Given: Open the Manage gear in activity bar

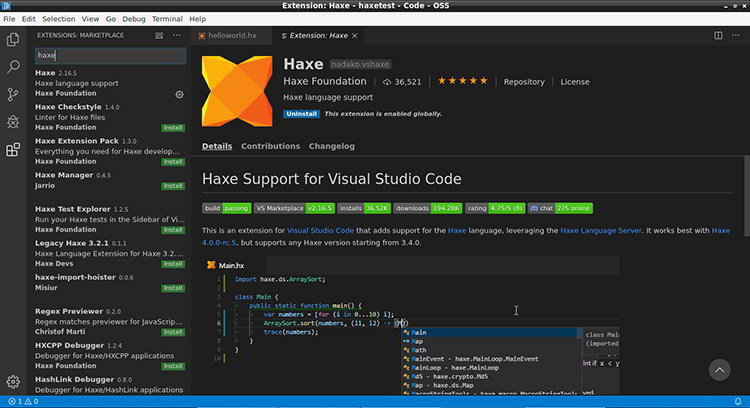Looking at the screenshot, I should pos(13,382).
